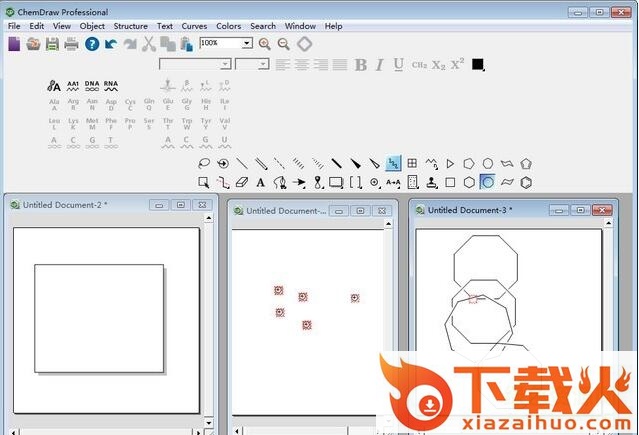Choose the Benzene ring tool

pyautogui.click(x=525, y=182)
